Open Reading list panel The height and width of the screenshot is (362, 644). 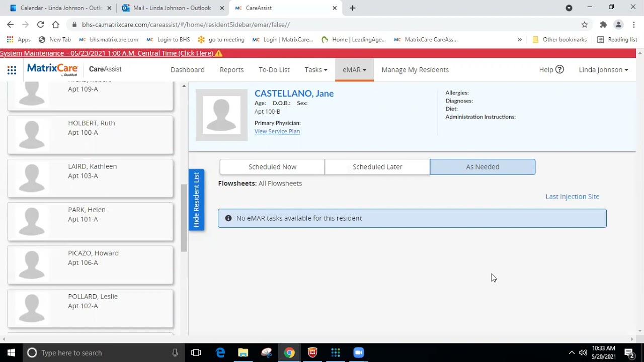(x=617, y=39)
